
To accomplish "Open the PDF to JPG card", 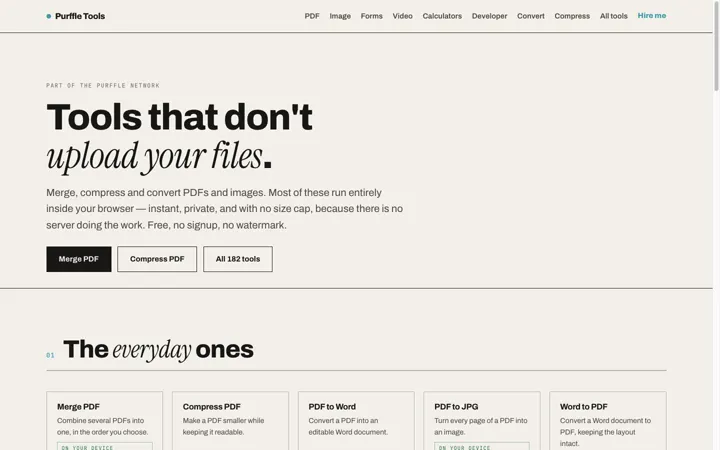I will pyautogui.click(x=482, y=421).
